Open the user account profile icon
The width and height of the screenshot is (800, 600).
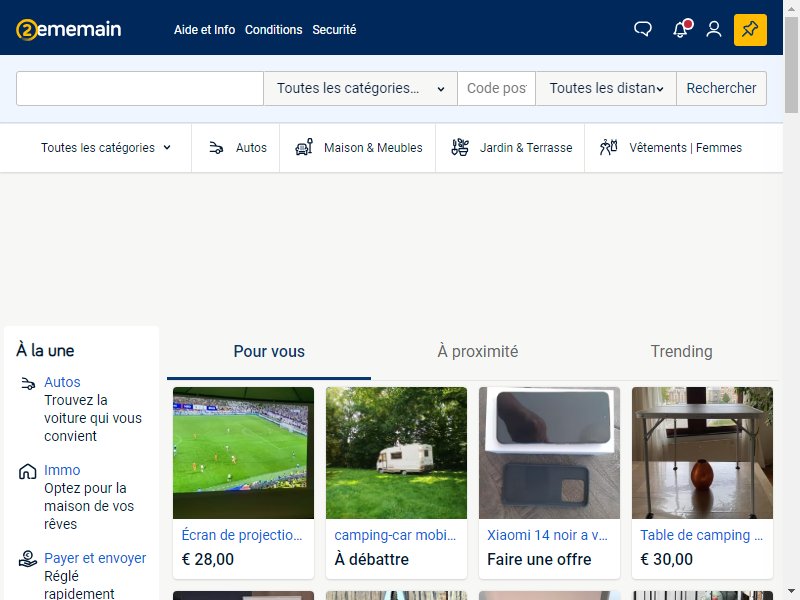714,29
